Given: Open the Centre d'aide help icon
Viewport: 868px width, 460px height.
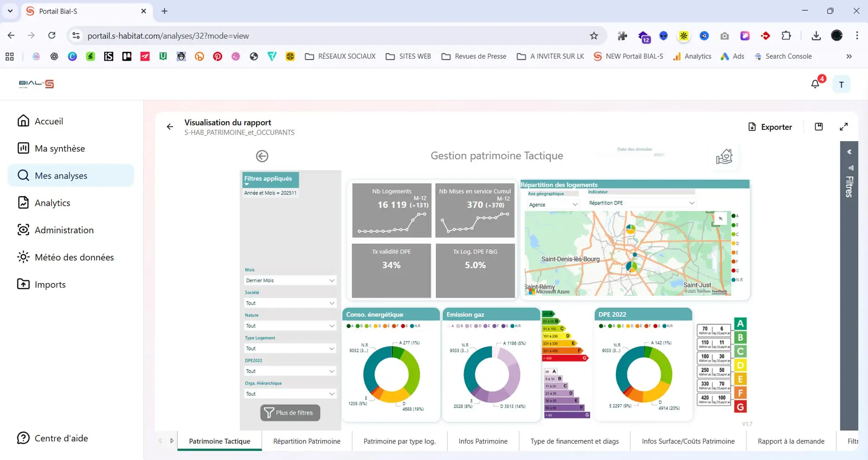Looking at the screenshot, I should coord(23,438).
